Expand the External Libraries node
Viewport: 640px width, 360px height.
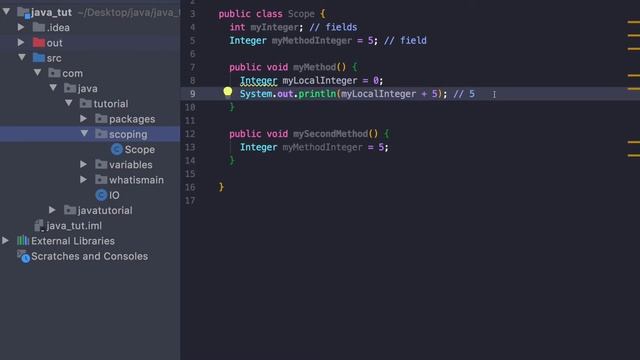pos(5,240)
